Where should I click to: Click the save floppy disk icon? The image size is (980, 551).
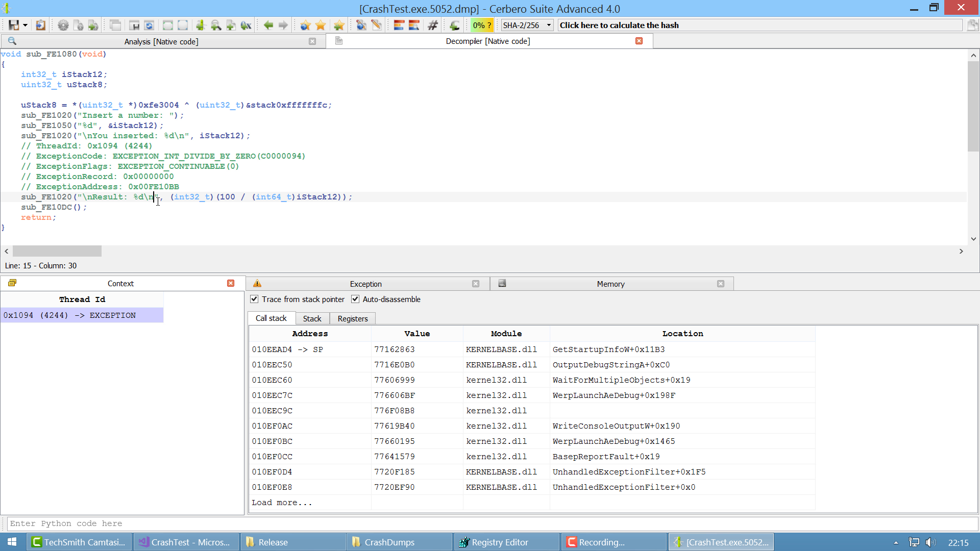click(13, 25)
